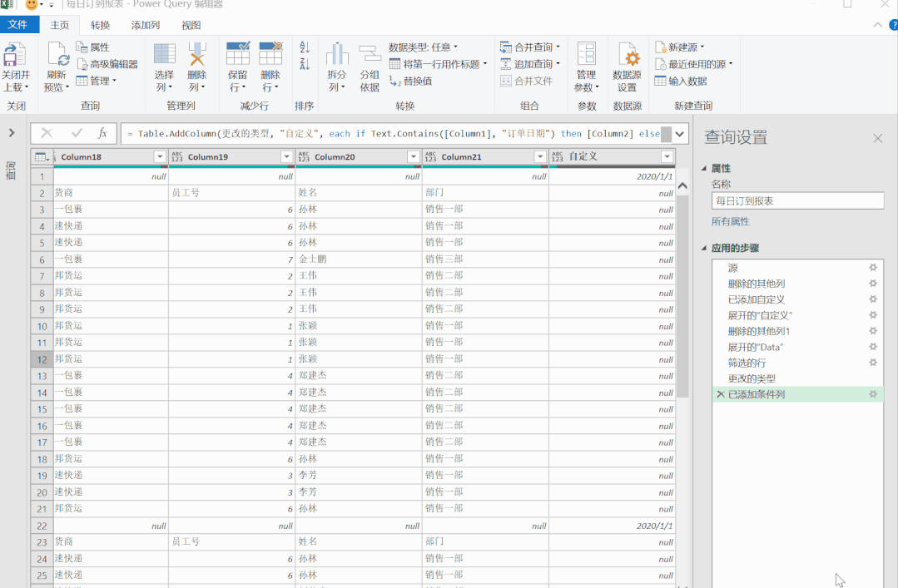Viewport: 898px width, 588px height.
Task: Open 数据源设置 data source settings
Action: (x=628, y=69)
